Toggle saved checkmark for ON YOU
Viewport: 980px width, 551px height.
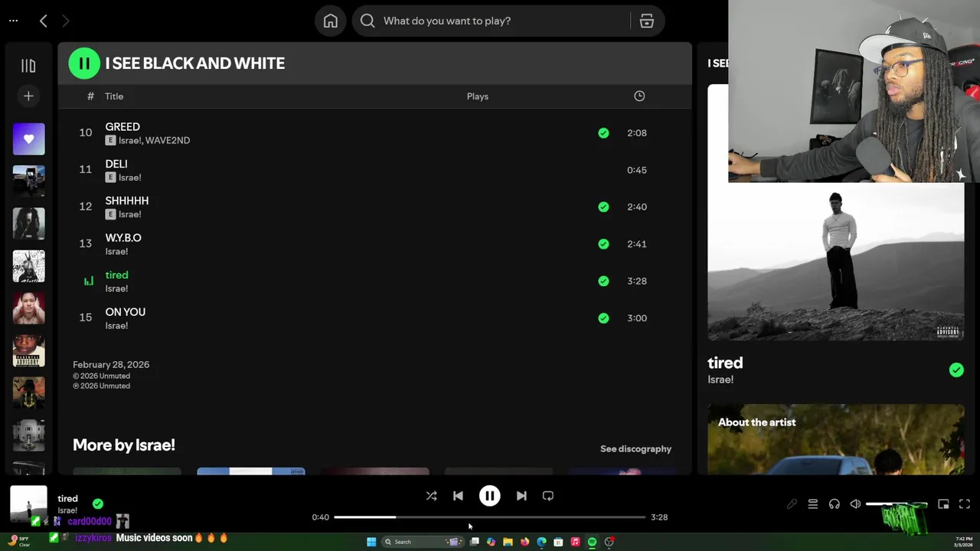[x=603, y=318]
